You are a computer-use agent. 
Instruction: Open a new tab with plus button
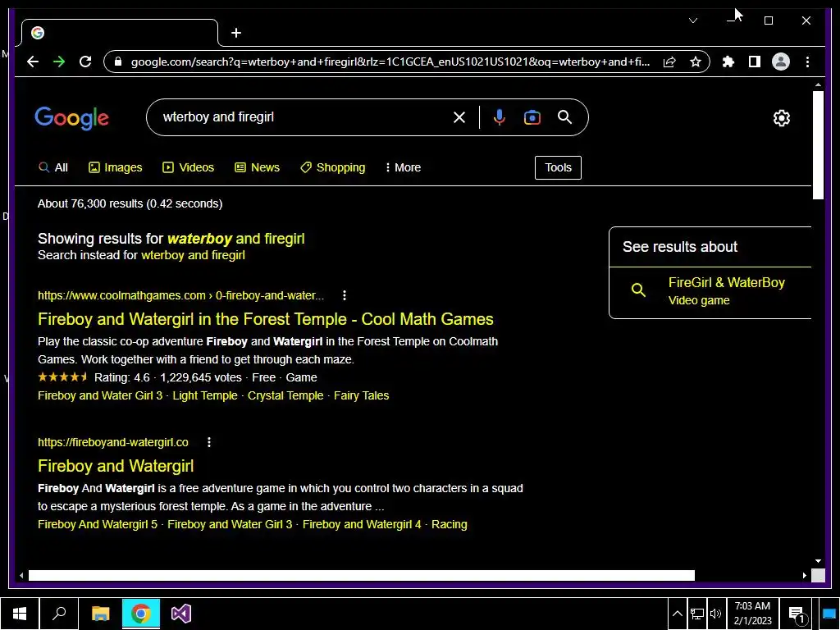tap(236, 33)
